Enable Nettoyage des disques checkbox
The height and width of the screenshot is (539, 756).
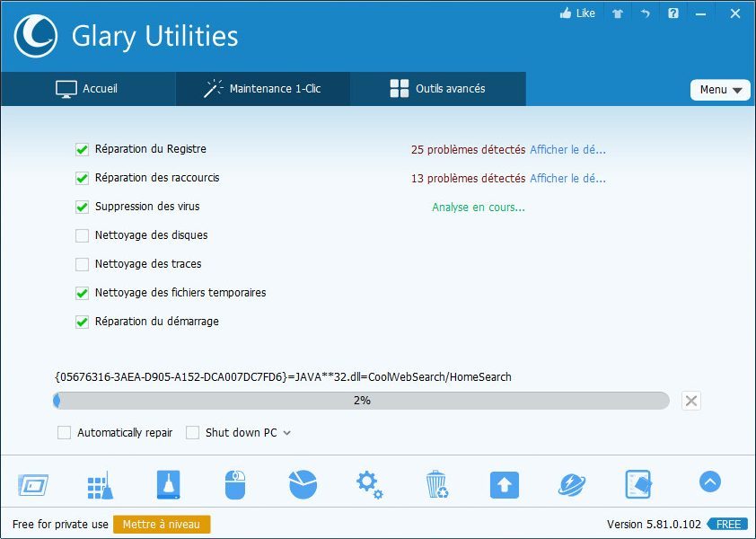click(83, 235)
